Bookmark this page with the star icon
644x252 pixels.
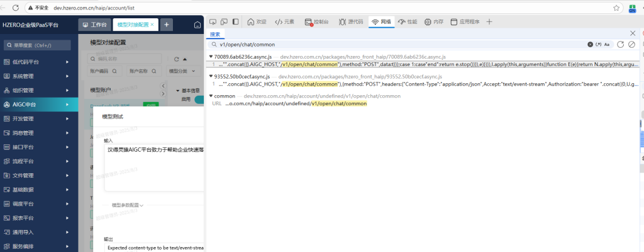[616, 8]
